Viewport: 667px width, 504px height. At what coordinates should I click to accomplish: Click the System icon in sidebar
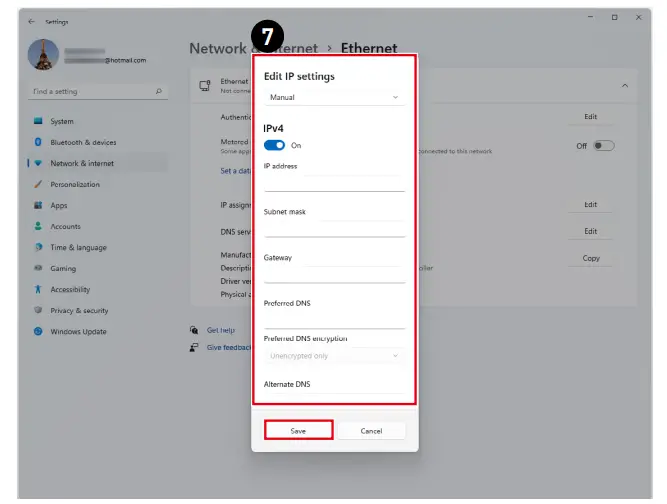(x=38, y=121)
